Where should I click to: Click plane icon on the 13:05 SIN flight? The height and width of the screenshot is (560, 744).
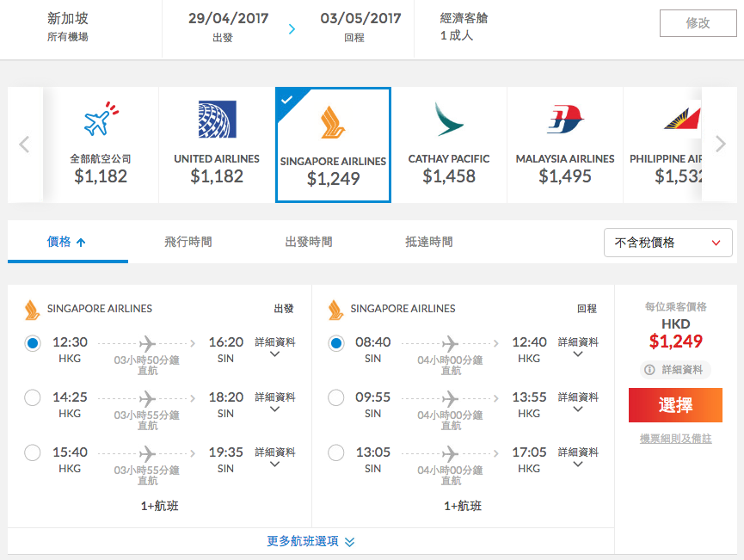click(450, 453)
